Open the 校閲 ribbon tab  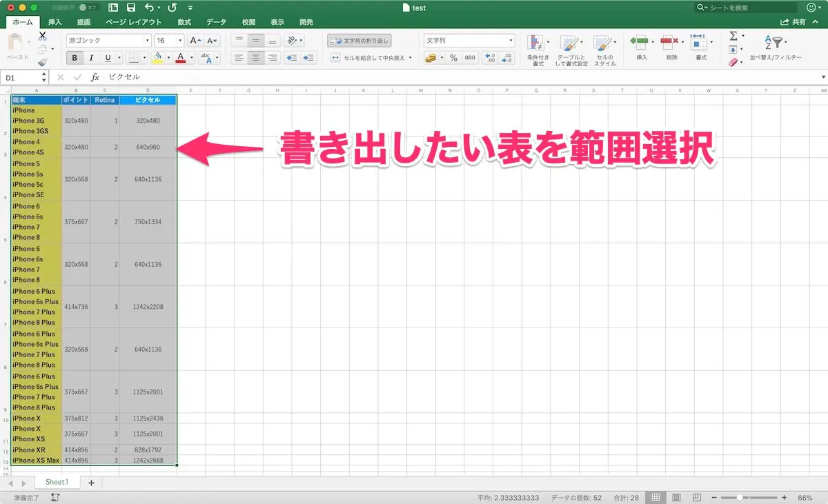tap(249, 22)
